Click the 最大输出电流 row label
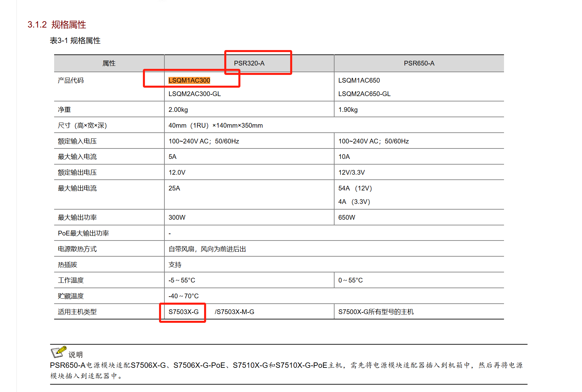The width and height of the screenshot is (582, 392). pos(77,188)
